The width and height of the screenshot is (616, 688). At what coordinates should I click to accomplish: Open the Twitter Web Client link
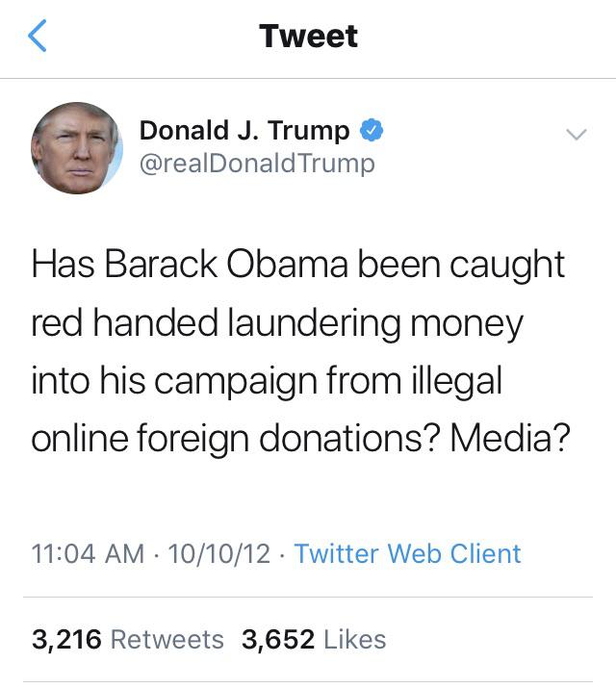407,553
